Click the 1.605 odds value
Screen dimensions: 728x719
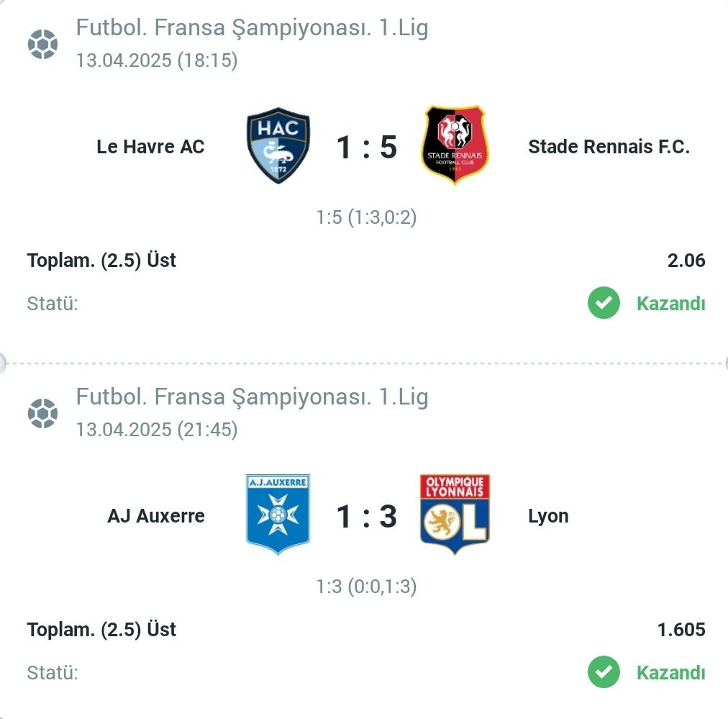[681, 630]
